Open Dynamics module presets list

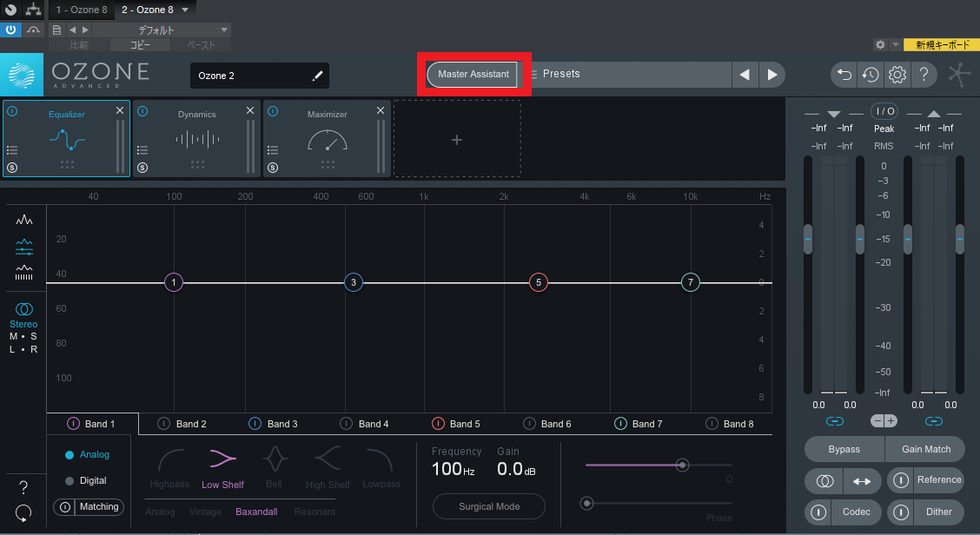[x=142, y=150]
